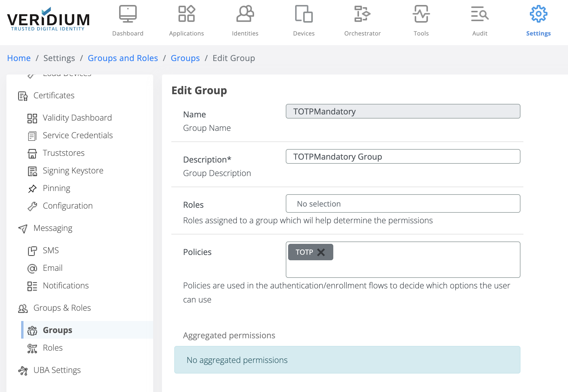Viewport: 568px width, 392px height.
Task: Click the Tools activity icon
Action: (421, 14)
